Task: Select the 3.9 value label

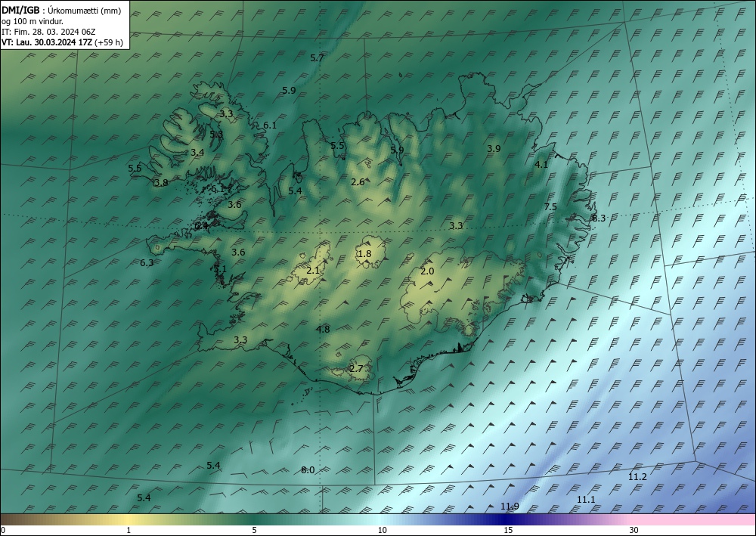Action: [x=494, y=148]
